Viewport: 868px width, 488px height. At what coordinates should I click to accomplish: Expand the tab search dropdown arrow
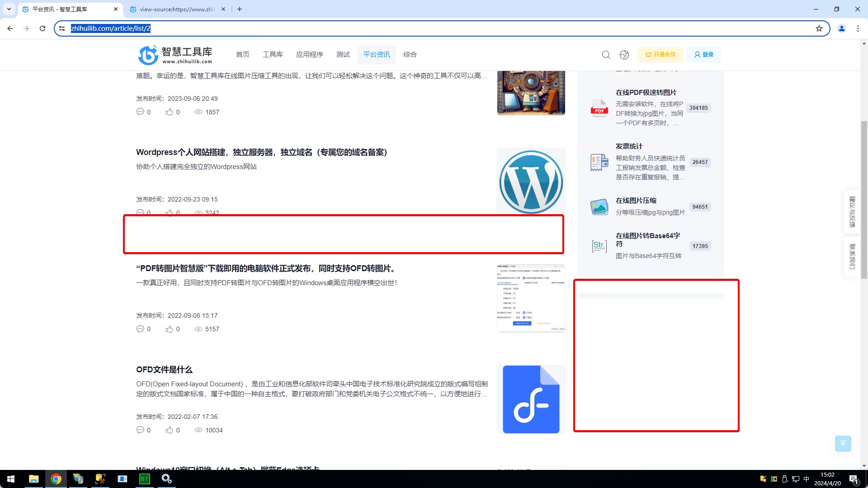point(9,9)
